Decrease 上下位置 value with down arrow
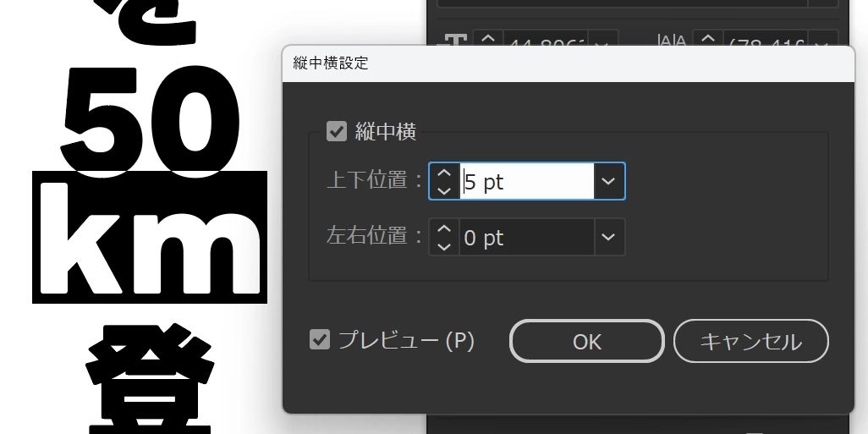The width and height of the screenshot is (868, 434). [x=445, y=190]
